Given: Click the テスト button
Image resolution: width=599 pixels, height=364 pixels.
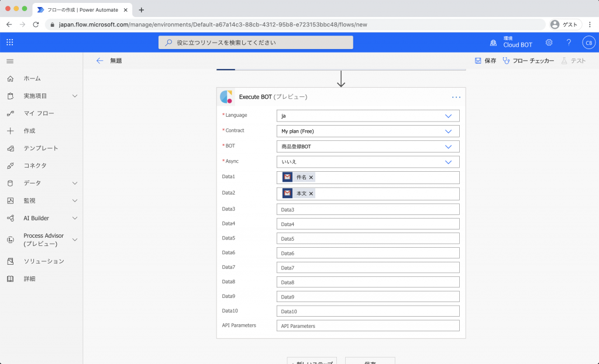Looking at the screenshot, I should tap(573, 61).
